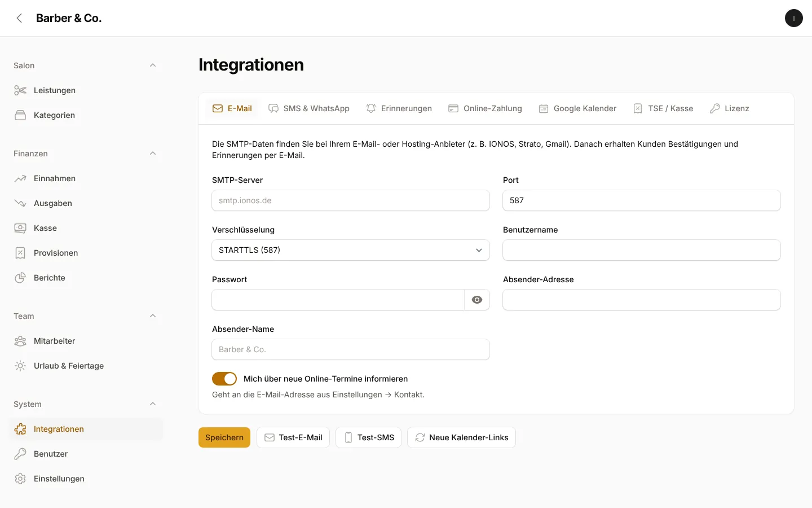Click the Absender-Adresse input field
812x508 pixels.
pos(642,300)
